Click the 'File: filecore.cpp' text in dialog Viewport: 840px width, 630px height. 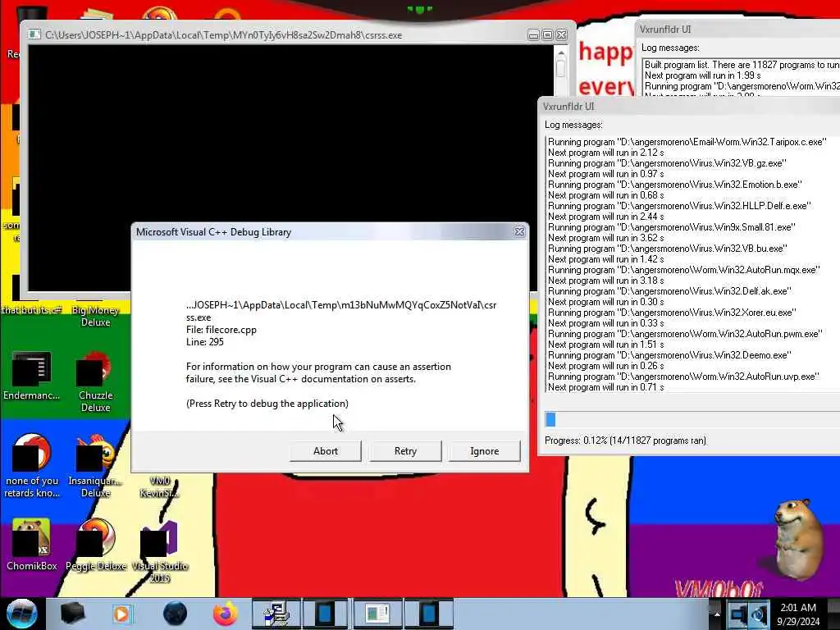pyautogui.click(x=221, y=330)
